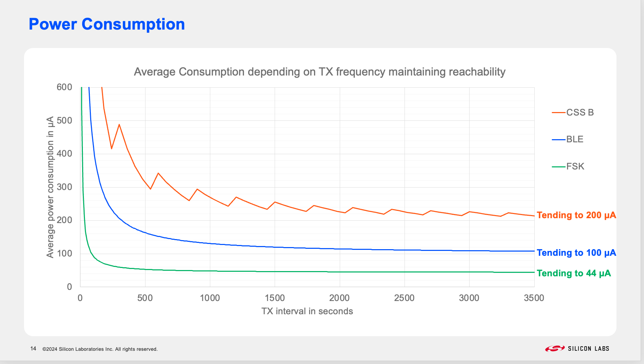Click the 600 label on the y-axis
Viewport: 644px width, 364px height.
pyautogui.click(x=64, y=87)
